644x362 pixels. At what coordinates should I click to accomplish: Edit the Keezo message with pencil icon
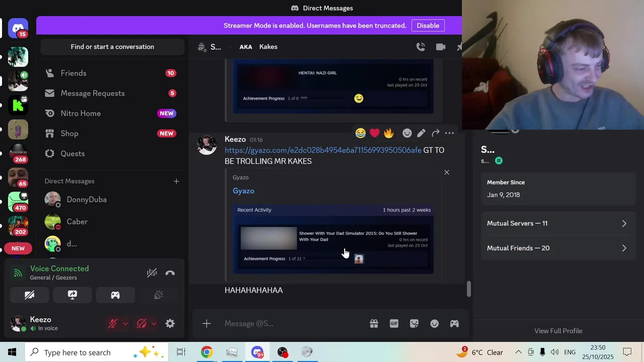(421, 133)
